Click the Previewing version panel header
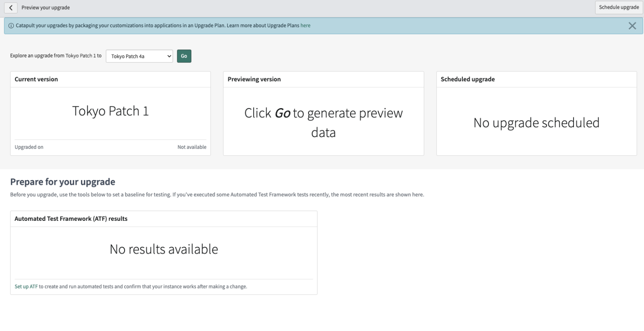Image resolution: width=644 pixels, height=331 pixels. point(254,79)
